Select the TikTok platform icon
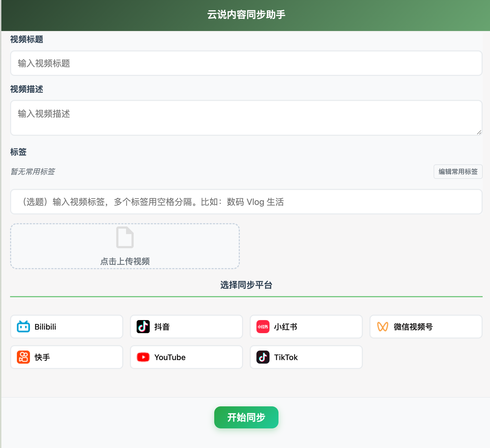490x448 pixels. tap(262, 357)
